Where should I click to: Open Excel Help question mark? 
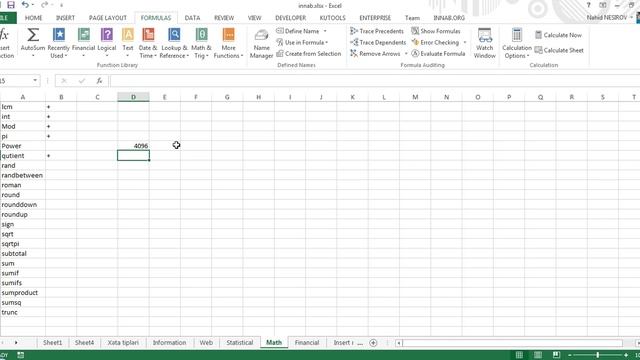(x=589, y=5)
